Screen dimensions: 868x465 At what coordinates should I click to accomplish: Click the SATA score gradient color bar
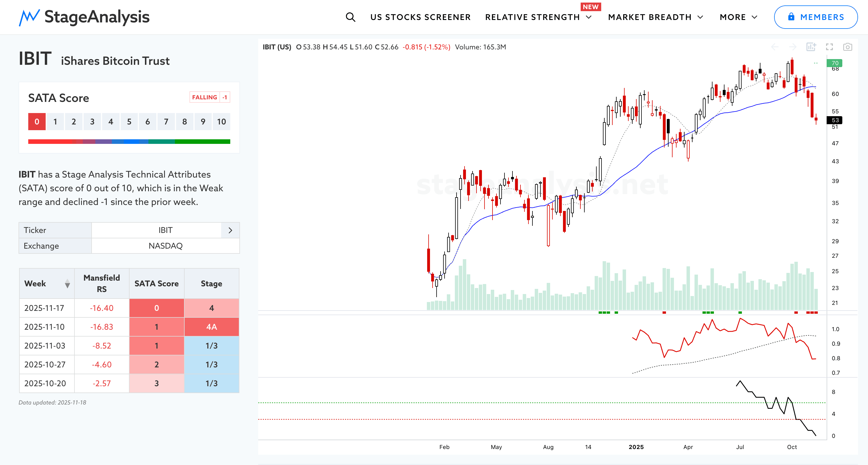[129, 142]
